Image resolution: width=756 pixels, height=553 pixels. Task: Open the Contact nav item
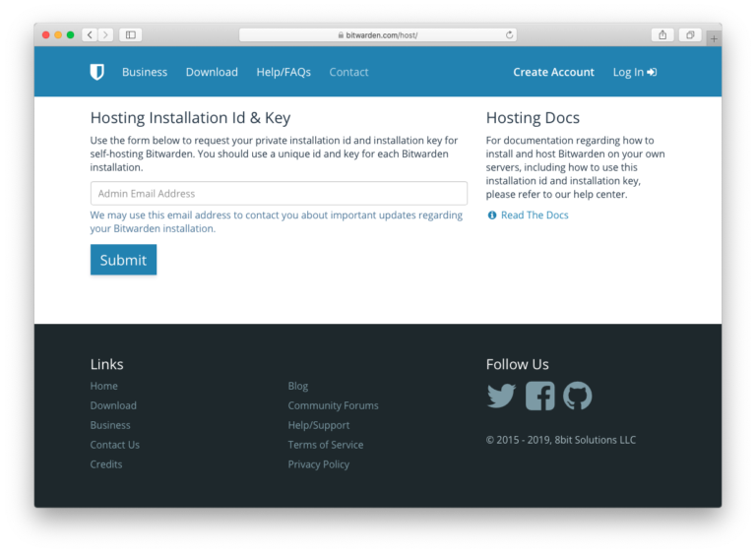click(x=348, y=72)
